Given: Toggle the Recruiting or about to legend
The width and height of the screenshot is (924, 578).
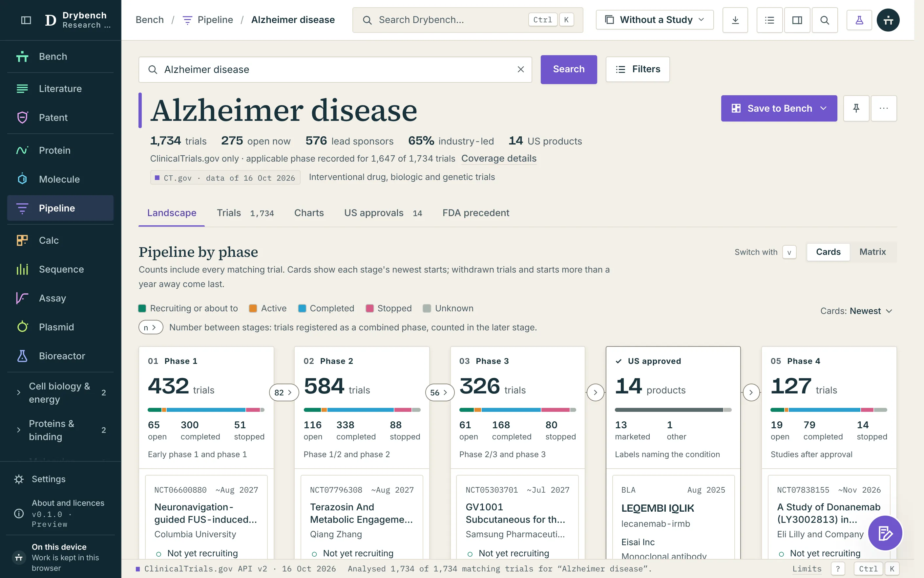Looking at the screenshot, I should coord(188,308).
